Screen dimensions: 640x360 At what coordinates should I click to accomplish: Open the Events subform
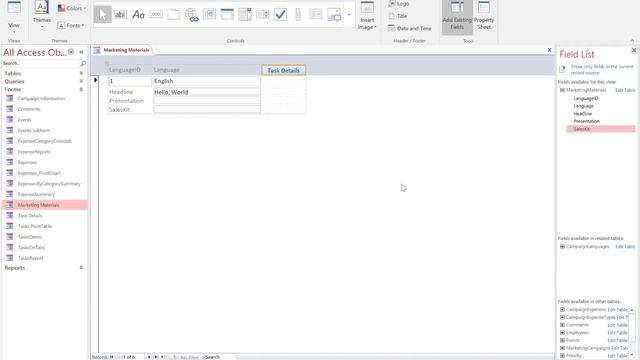(34, 130)
